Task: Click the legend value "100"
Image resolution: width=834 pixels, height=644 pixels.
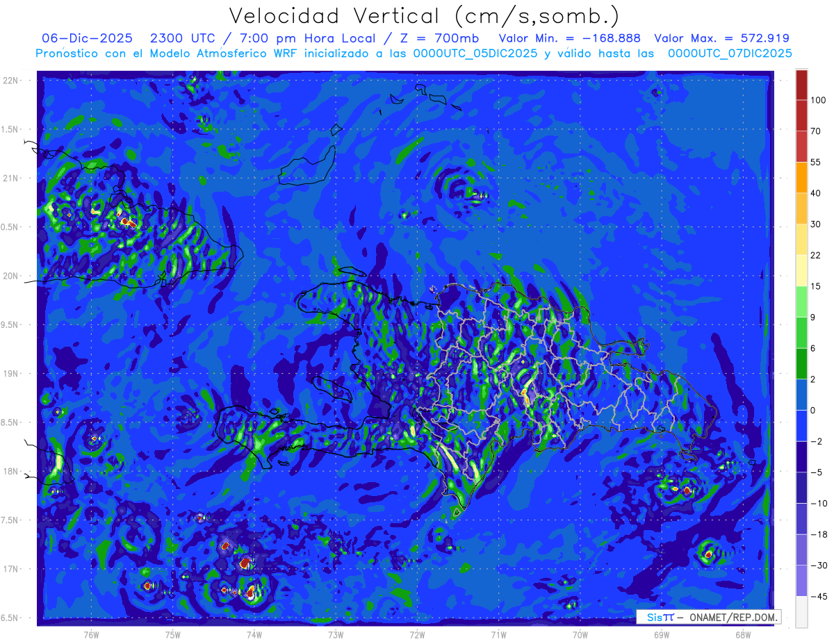Action: click(818, 100)
